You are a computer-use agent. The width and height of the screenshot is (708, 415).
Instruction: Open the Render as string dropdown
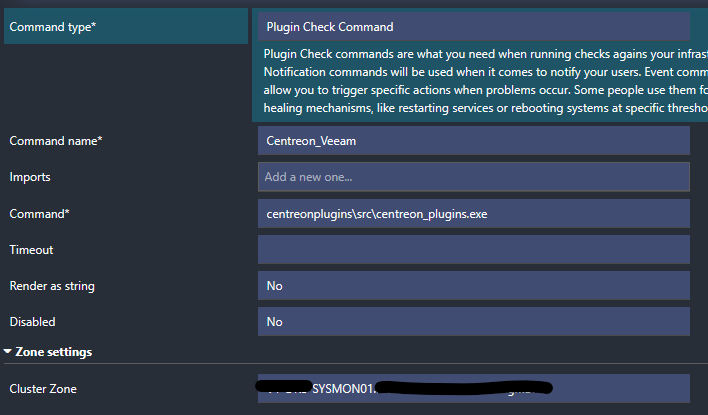[473, 286]
